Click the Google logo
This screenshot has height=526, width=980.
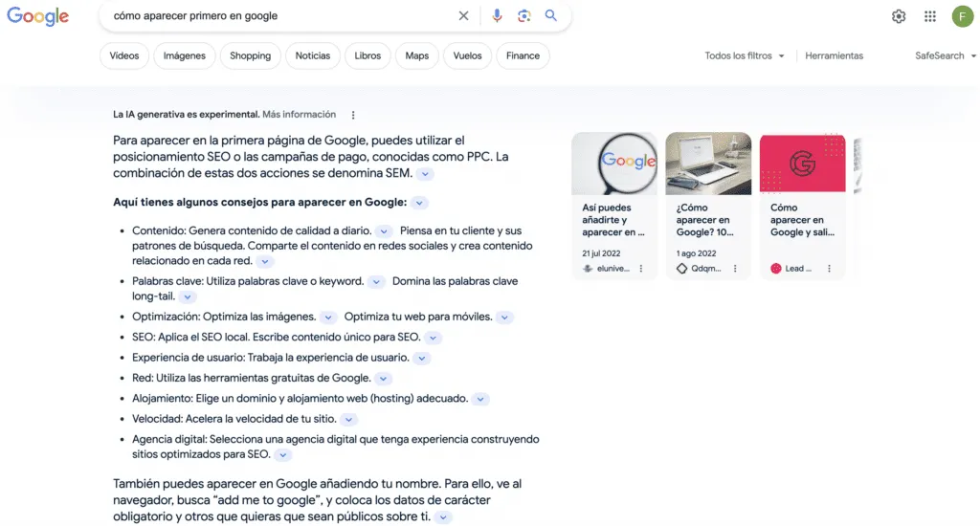click(x=37, y=16)
